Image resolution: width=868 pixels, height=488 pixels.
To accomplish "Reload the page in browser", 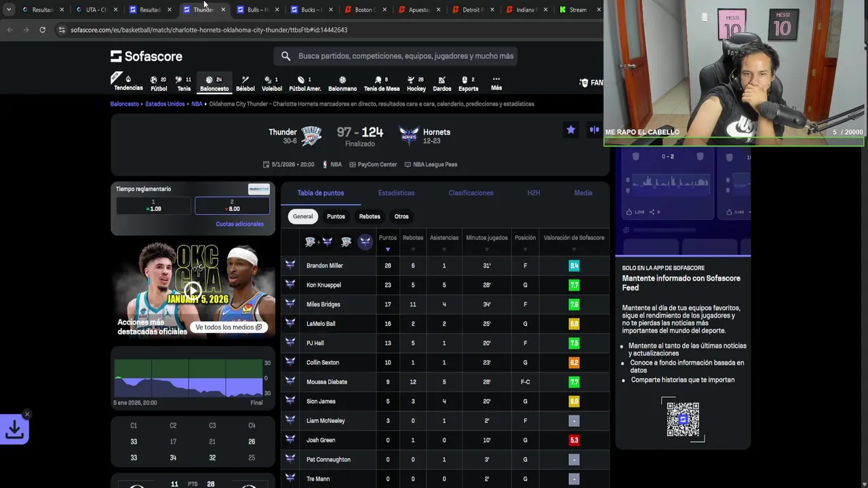I will click(42, 30).
